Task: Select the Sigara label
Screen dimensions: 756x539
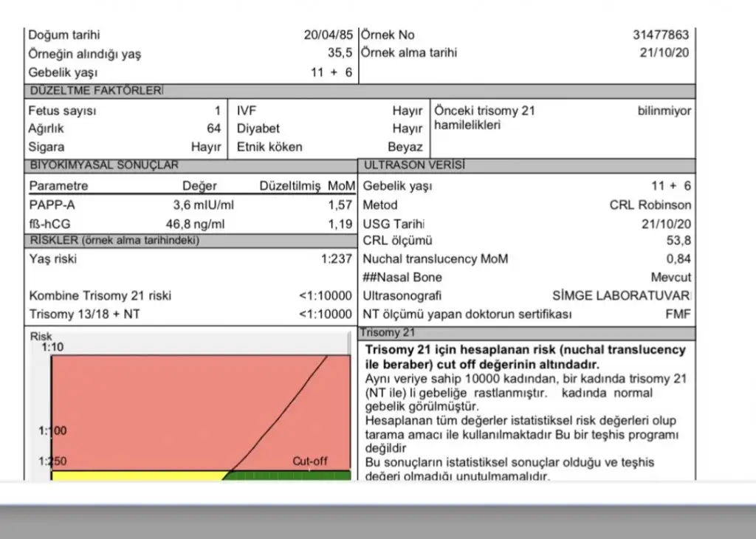Action: click(x=47, y=146)
